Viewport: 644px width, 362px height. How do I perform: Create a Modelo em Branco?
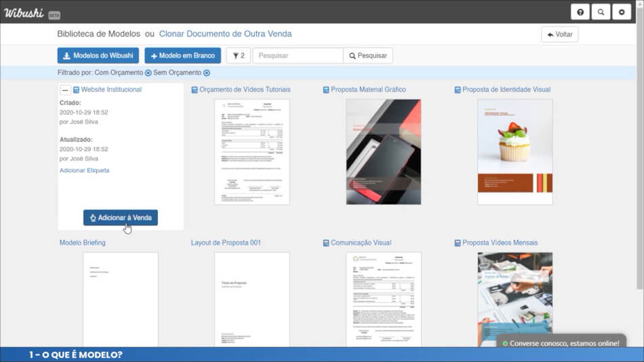182,56
